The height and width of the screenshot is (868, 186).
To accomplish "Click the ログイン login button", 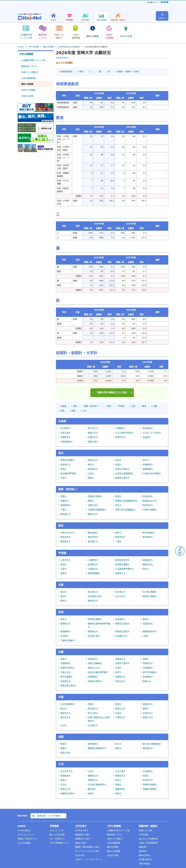I will coord(162,16).
